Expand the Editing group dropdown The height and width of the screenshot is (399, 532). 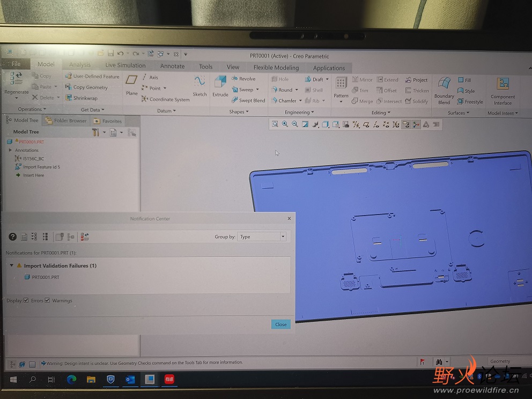(x=381, y=113)
